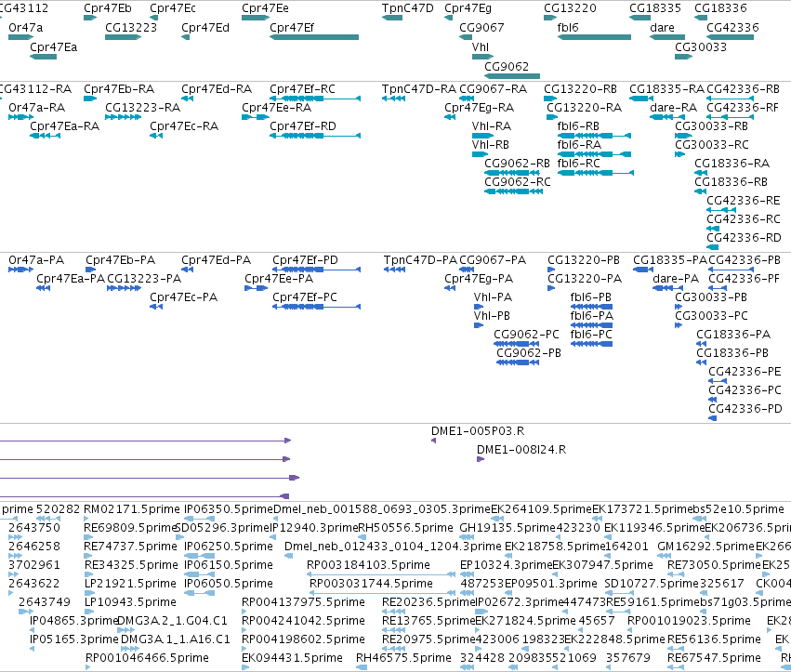The width and height of the screenshot is (791, 672).
Task: Click the Cpr47Ed gene label
Action: point(205,28)
